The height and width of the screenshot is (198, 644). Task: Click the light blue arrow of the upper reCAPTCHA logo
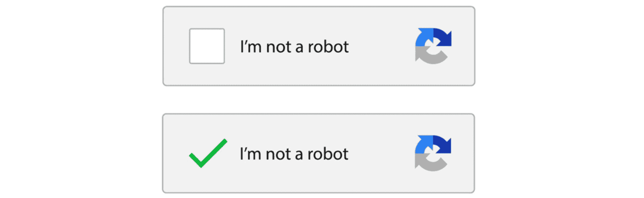423,38
